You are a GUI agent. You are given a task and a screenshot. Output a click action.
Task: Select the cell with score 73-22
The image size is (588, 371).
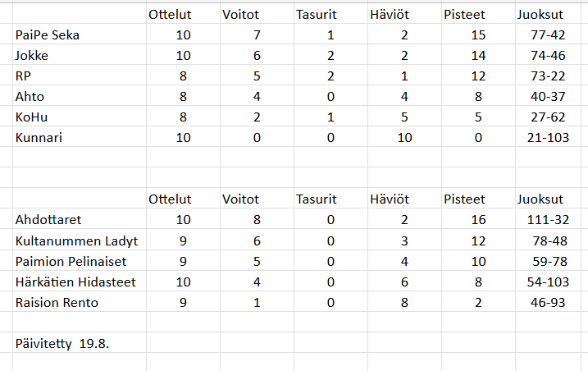[x=548, y=76]
